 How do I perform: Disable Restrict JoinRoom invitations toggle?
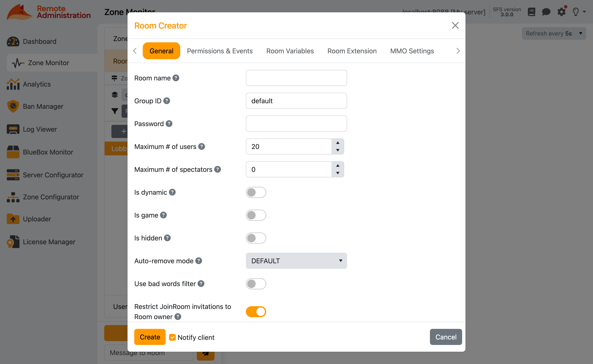point(256,312)
